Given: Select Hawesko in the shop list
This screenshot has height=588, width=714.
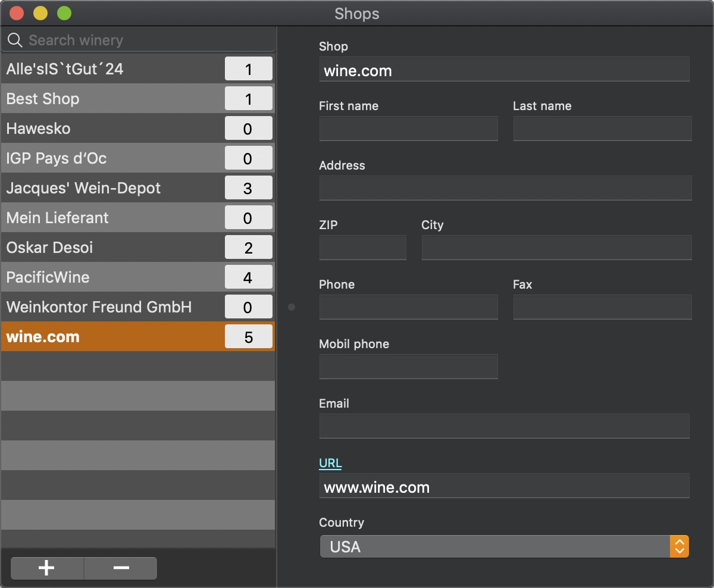Looking at the screenshot, I should (x=138, y=129).
